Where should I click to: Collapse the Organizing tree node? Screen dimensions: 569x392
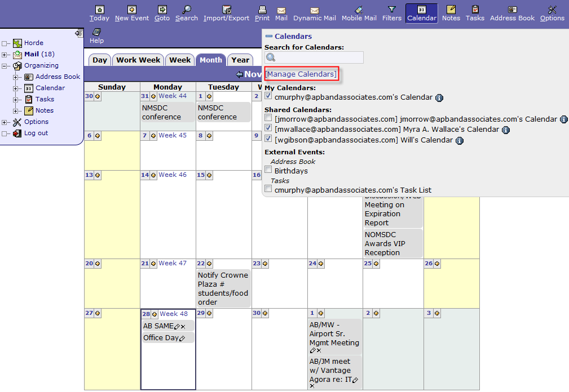coord(5,66)
